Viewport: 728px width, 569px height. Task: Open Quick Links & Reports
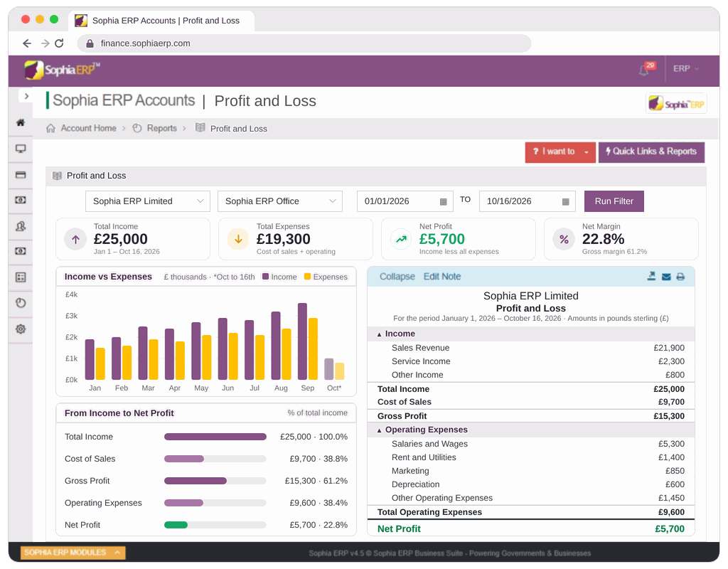pos(651,152)
